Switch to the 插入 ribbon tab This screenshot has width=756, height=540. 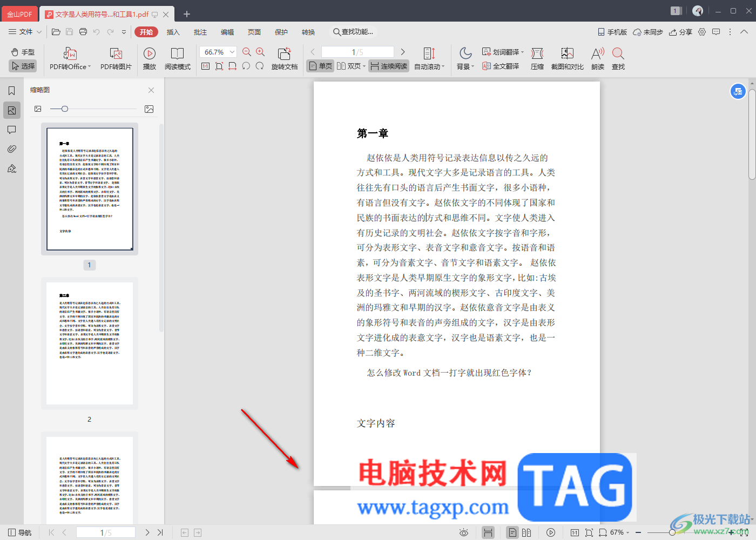pyautogui.click(x=173, y=32)
